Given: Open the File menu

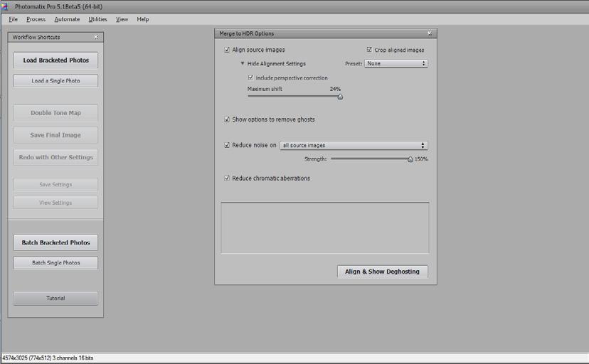Looking at the screenshot, I should tap(13, 19).
